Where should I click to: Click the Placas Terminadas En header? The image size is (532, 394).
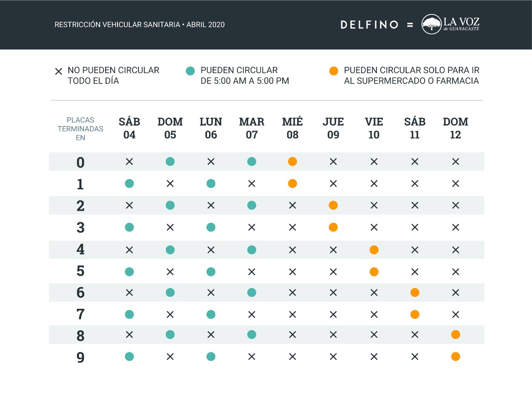click(x=80, y=129)
